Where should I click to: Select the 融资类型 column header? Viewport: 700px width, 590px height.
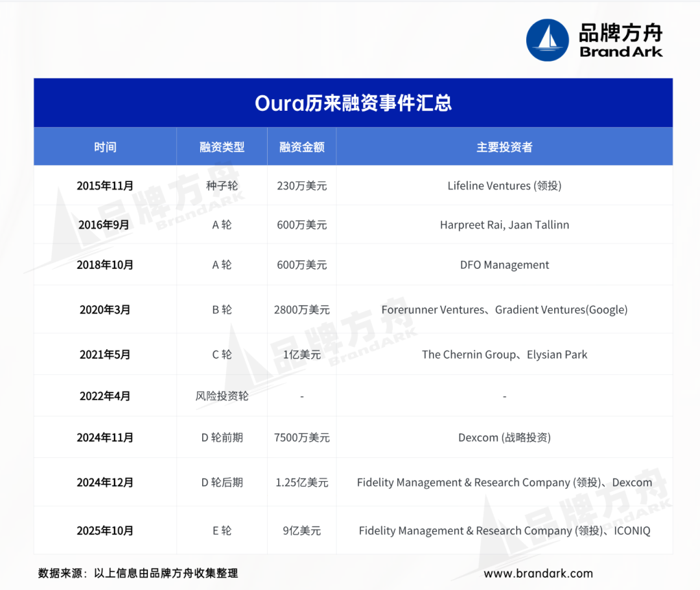click(222, 147)
